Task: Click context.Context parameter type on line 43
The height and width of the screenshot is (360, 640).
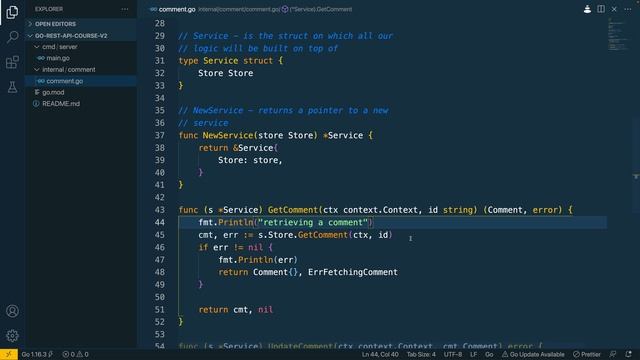Action: pyautogui.click(x=380, y=210)
